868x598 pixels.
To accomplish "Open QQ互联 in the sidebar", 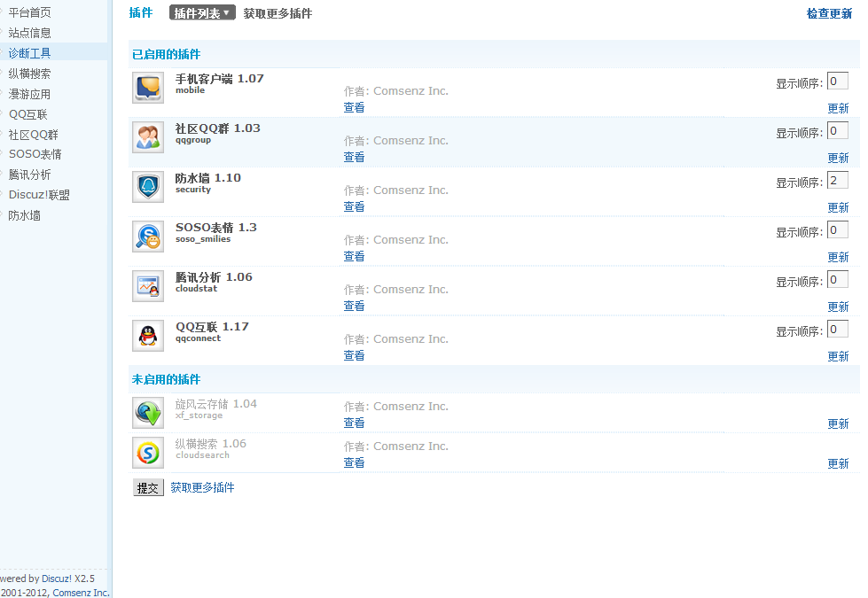I will point(28,114).
